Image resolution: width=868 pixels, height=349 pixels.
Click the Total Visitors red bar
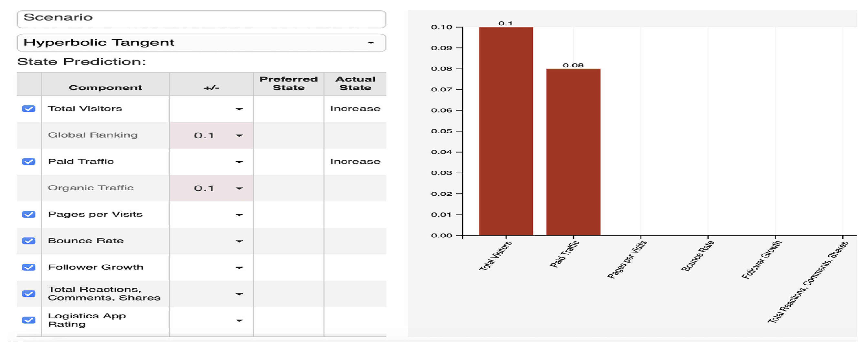506,131
